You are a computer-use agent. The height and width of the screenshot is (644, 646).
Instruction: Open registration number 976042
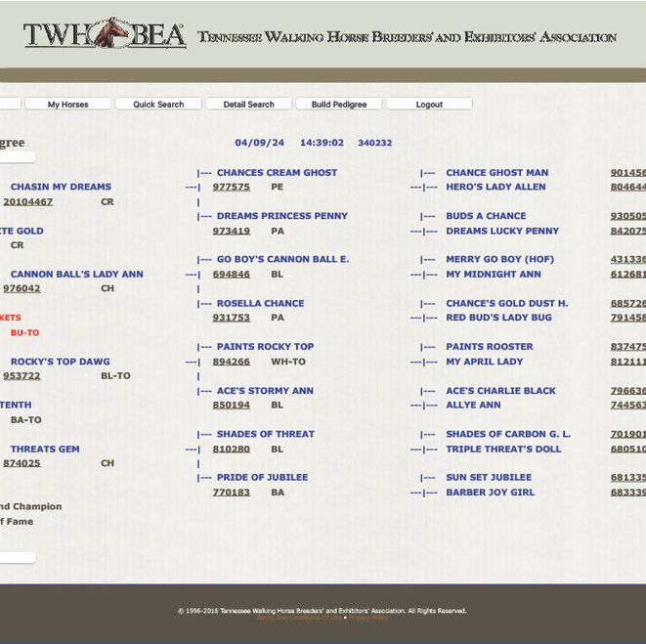[22, 288]
